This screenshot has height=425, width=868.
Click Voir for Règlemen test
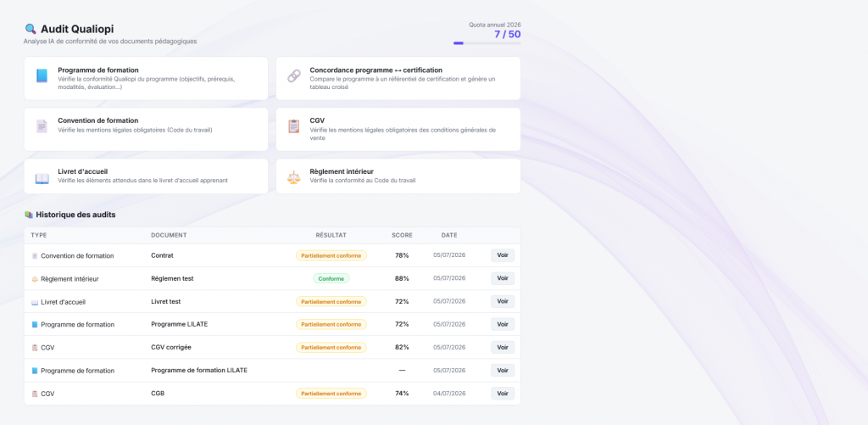coord(503,278)
